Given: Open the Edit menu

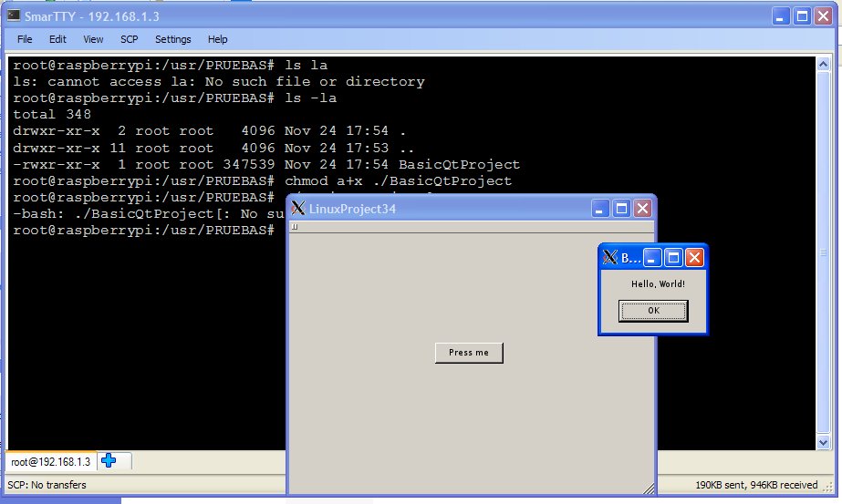Looking at the screenshot, I should pos(57,39).
